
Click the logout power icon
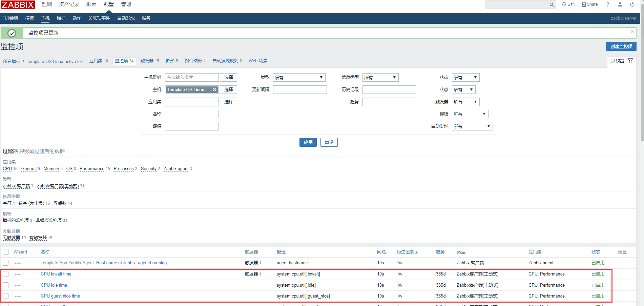click(632, 4)
